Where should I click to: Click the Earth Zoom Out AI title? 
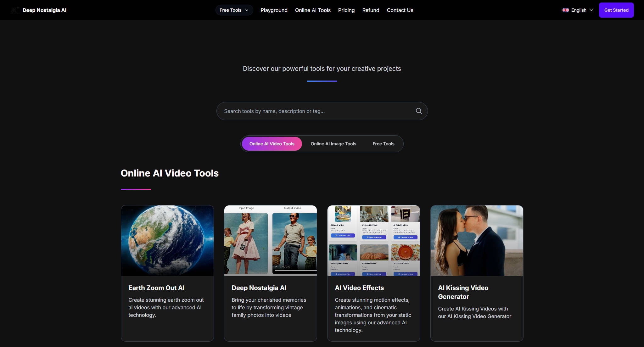(156, 288)
